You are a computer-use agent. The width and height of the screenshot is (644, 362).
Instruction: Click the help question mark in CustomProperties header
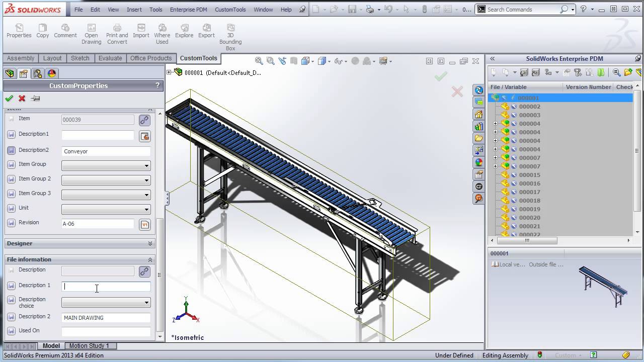[x=158, y=85]
